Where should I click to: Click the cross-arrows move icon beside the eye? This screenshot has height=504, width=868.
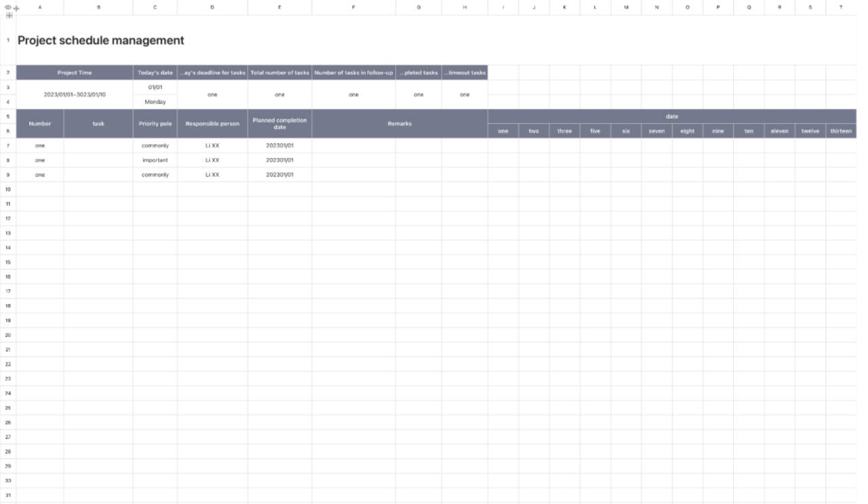pos(16,8)
